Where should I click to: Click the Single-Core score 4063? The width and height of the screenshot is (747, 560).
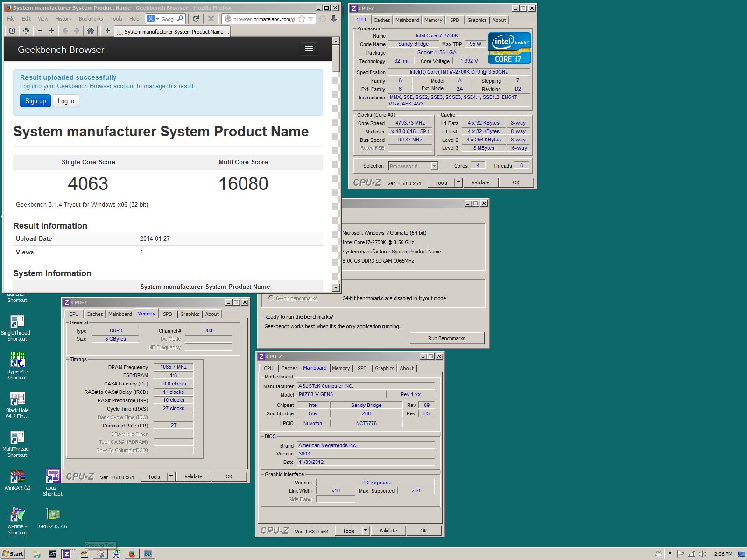(88, 183)
